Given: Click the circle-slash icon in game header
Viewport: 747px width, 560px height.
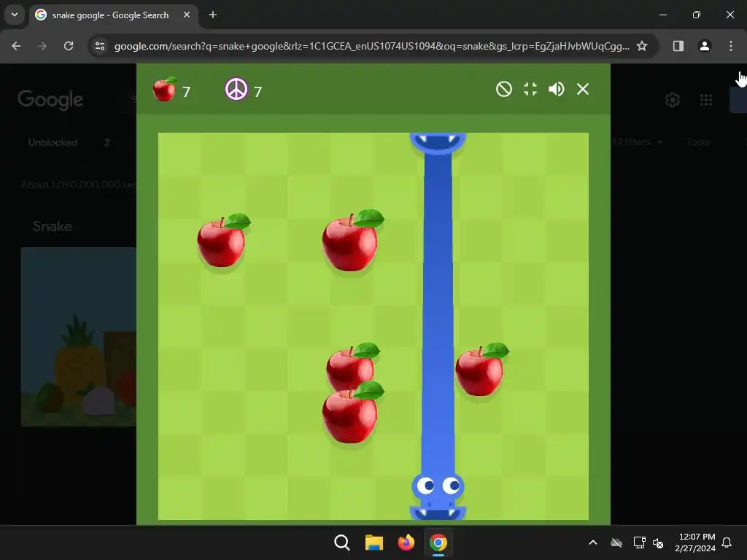Looking at the screenshot, I should tap(503, 89).
